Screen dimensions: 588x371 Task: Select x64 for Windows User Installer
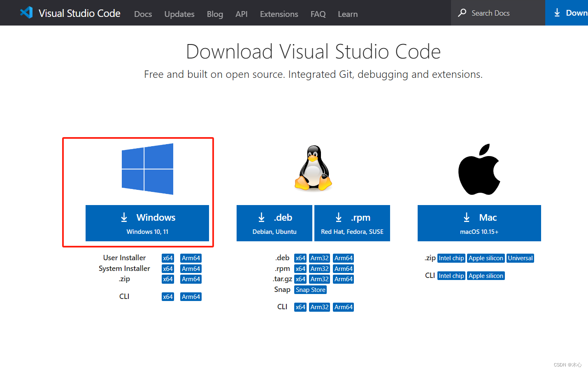click(168, 258)
